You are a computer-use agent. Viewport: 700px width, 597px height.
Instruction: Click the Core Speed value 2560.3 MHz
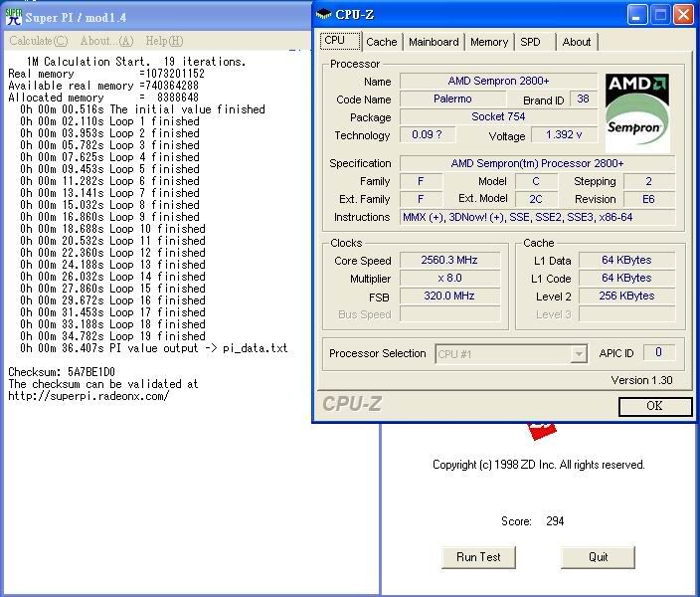point(449,260)
